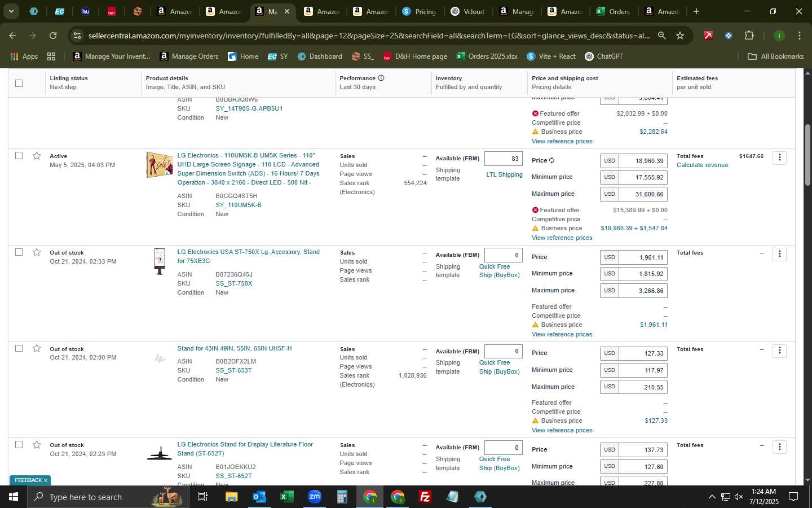Edit quantity field showing 83
Viewport: 812px width, 508px height.
click(504, 159)
